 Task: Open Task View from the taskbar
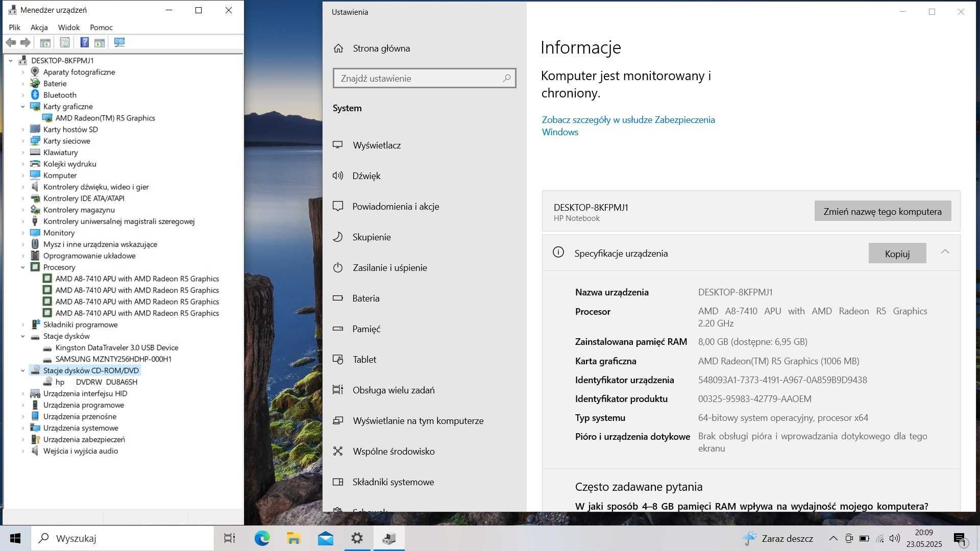click(230, 538)
